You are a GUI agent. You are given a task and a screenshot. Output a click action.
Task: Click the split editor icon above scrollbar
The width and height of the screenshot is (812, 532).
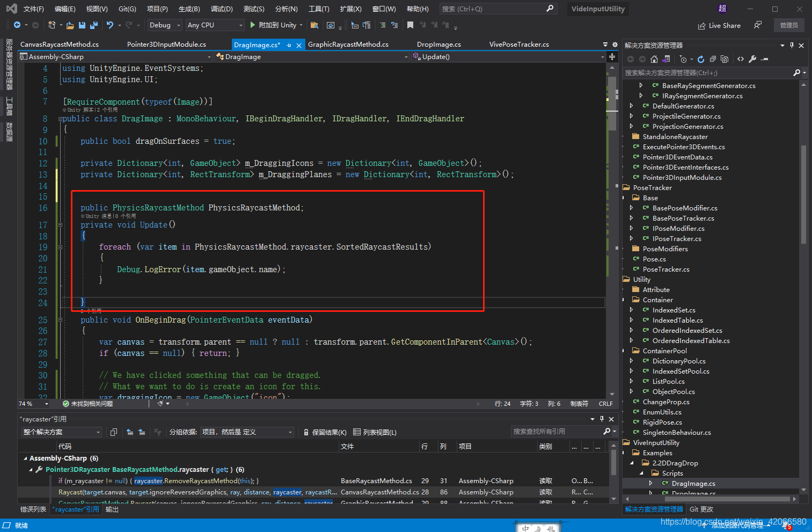612,56
